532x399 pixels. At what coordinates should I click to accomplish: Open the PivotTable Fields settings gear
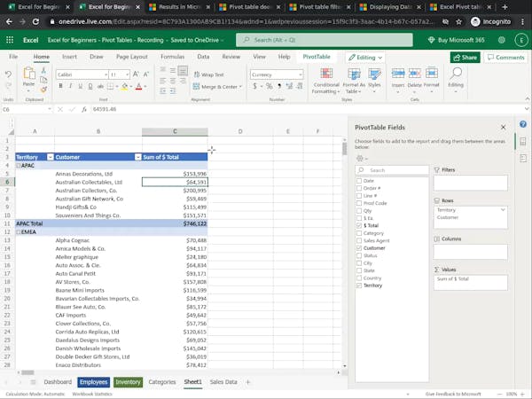[x=362, y=159]
